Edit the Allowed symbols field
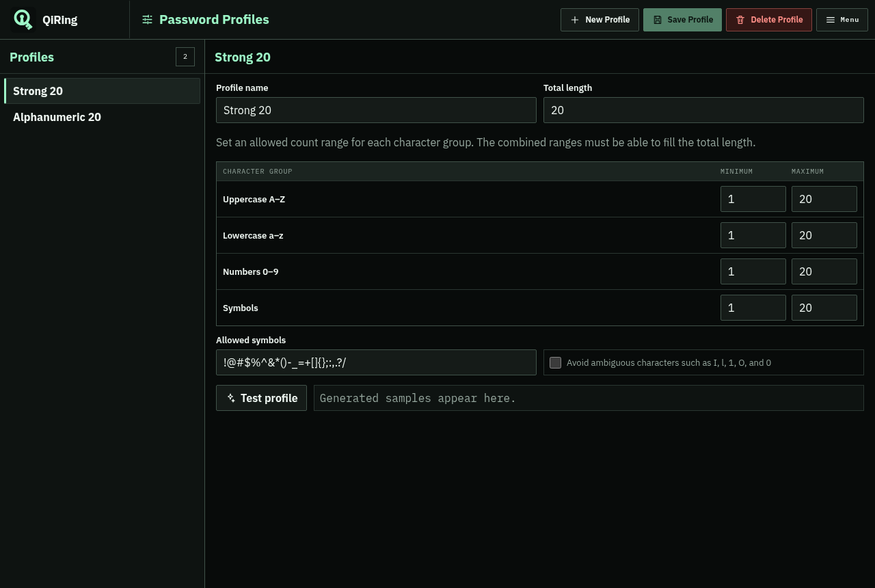 (376, 362)
